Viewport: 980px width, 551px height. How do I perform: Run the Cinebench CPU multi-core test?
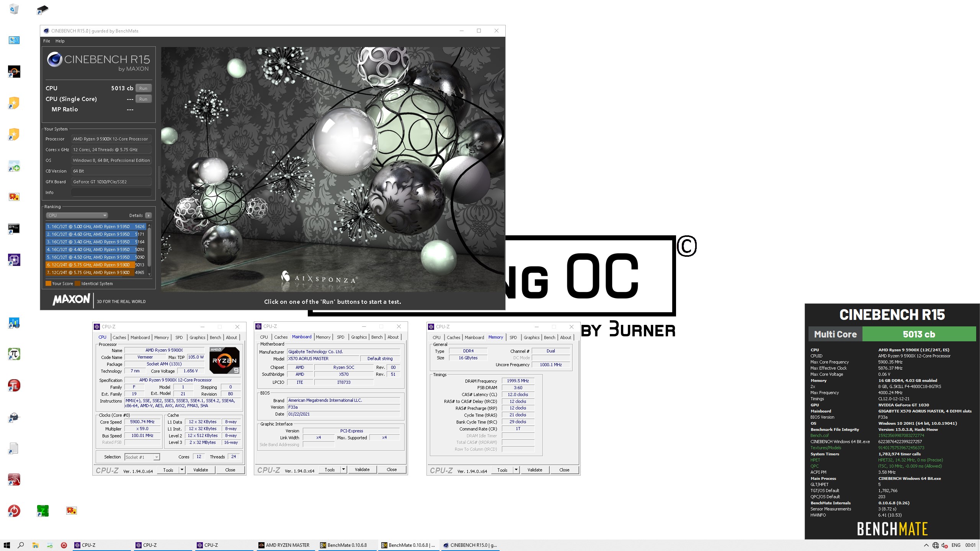pyautogui.click(x=143, y=88)
